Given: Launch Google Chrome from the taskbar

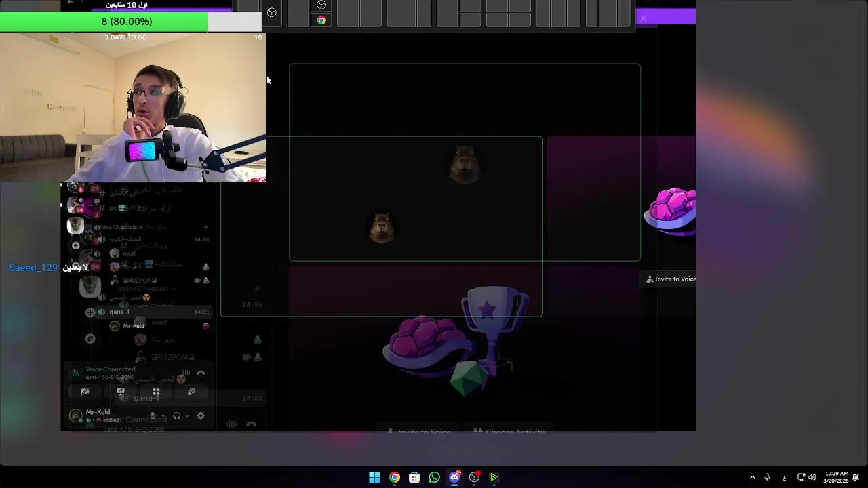Looking at the screenshot, I should [x=395, y=477].
